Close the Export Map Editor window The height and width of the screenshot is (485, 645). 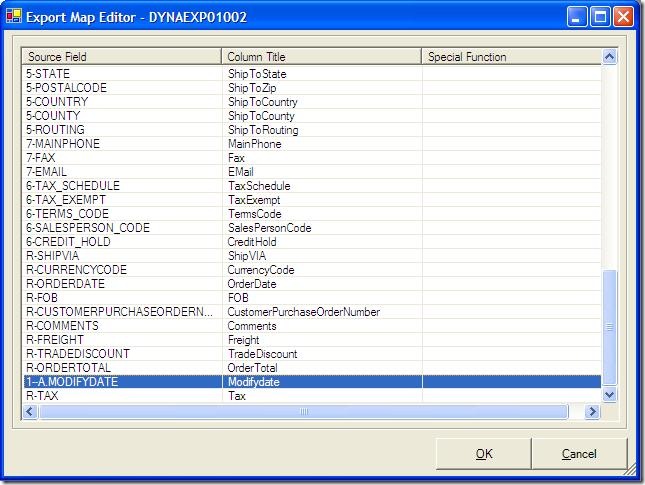pyautogui.click(x=624, y=17)
